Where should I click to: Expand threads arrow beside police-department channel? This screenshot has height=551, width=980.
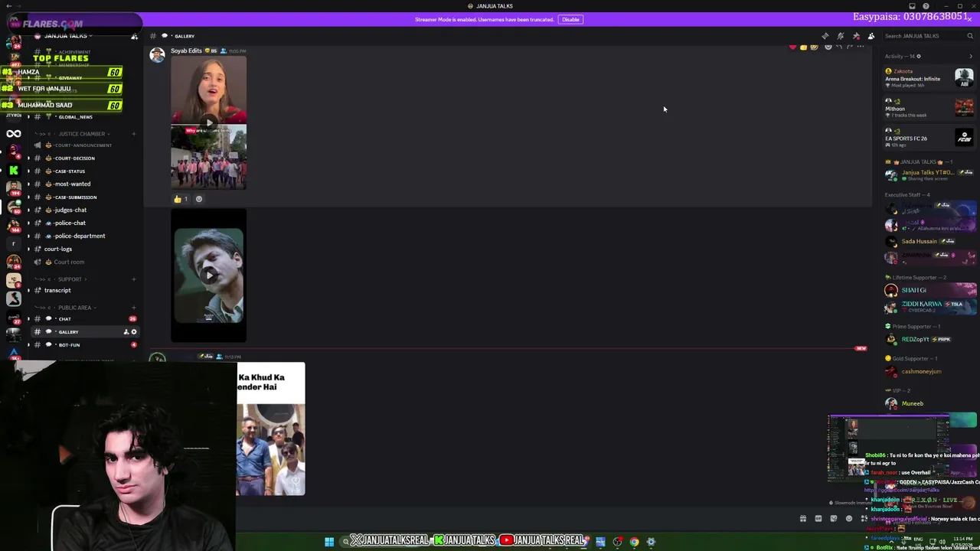28,236
